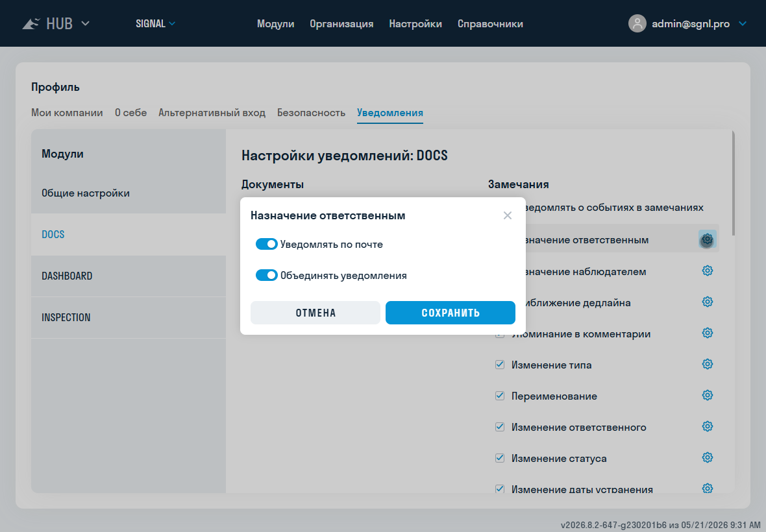Select the Уведомления tab
Image resolution: width=766 pixels, height=532 pixels.
pyautogui.click(x=390, y=113)
